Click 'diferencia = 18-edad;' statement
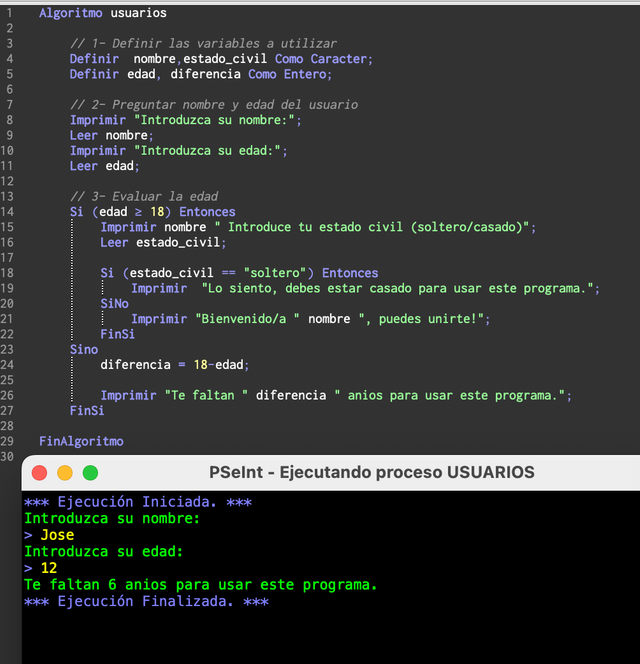 (175, 365)
